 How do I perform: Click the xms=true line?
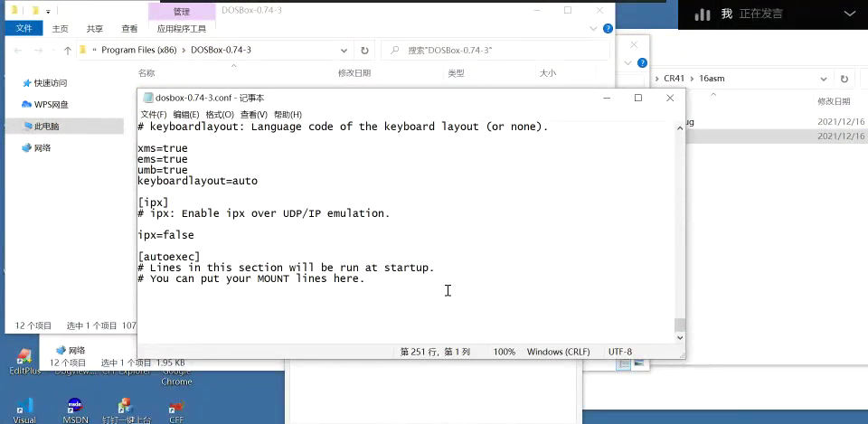click(x=163, y=148)
